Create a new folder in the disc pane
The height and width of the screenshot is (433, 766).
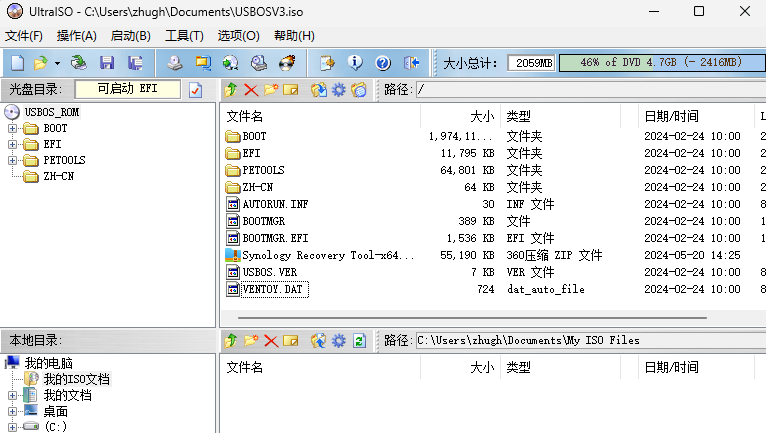[271, 89]
